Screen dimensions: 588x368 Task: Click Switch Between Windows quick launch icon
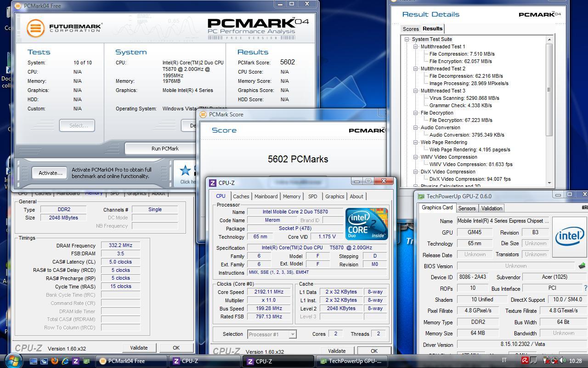[44, 361]
